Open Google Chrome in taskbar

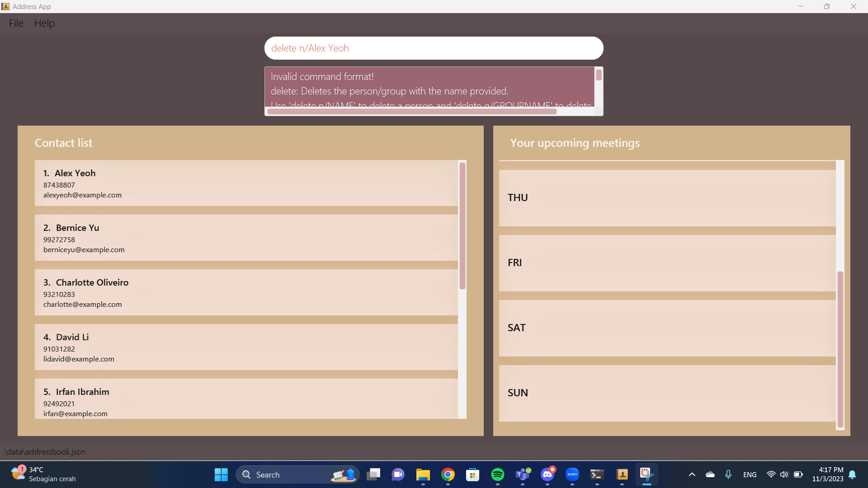448,474
